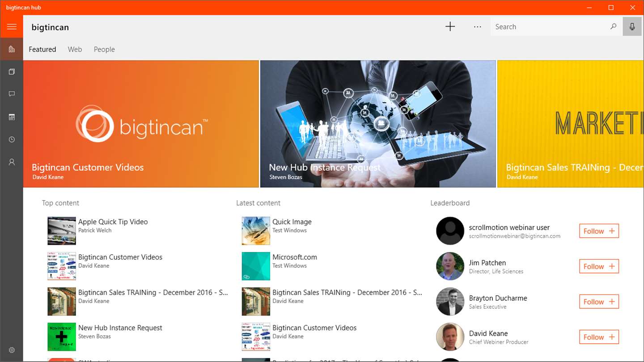Follow Jim Patchen
This screenshot has width=644, height=362.
[x=599, y=266]
